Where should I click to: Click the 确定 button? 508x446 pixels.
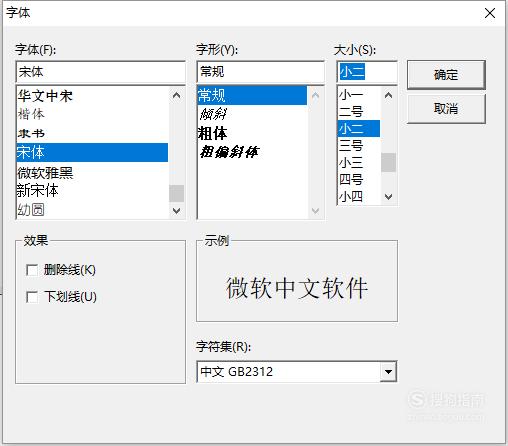coord(446,75)
